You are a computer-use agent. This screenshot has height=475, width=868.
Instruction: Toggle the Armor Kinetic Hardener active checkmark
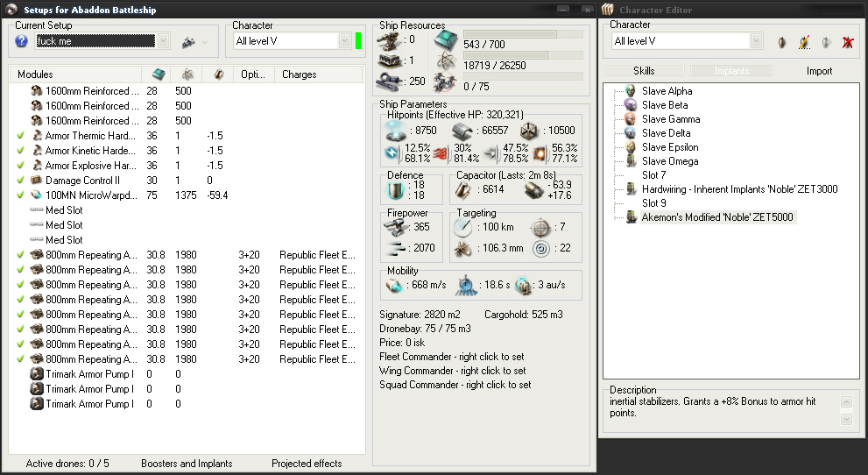coord(20,151)
